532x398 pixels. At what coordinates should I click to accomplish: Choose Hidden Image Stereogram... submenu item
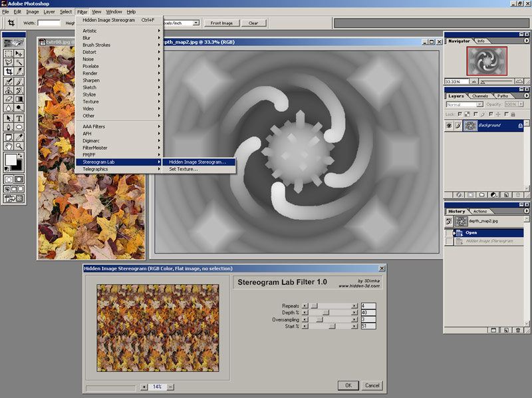[x=198, y=162]
